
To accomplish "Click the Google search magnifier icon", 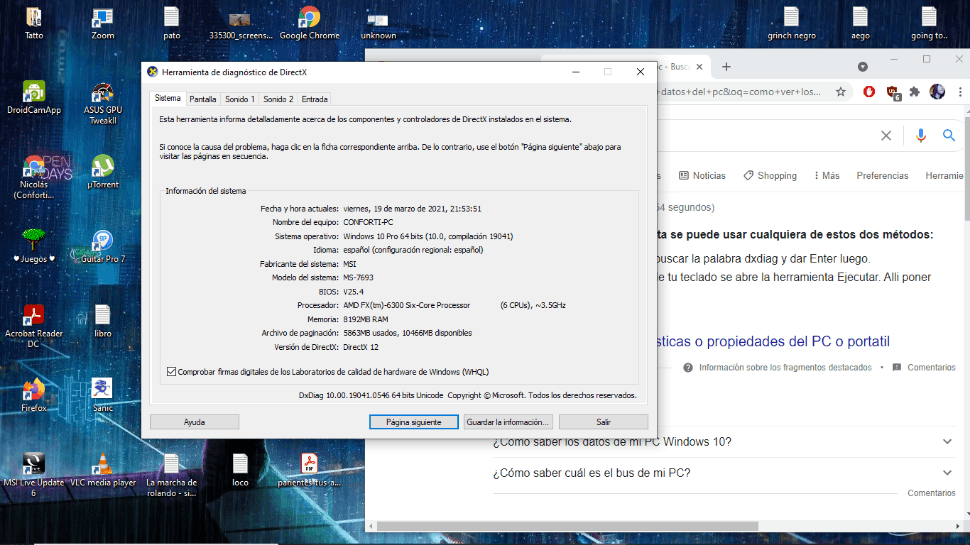I will 949,135.
